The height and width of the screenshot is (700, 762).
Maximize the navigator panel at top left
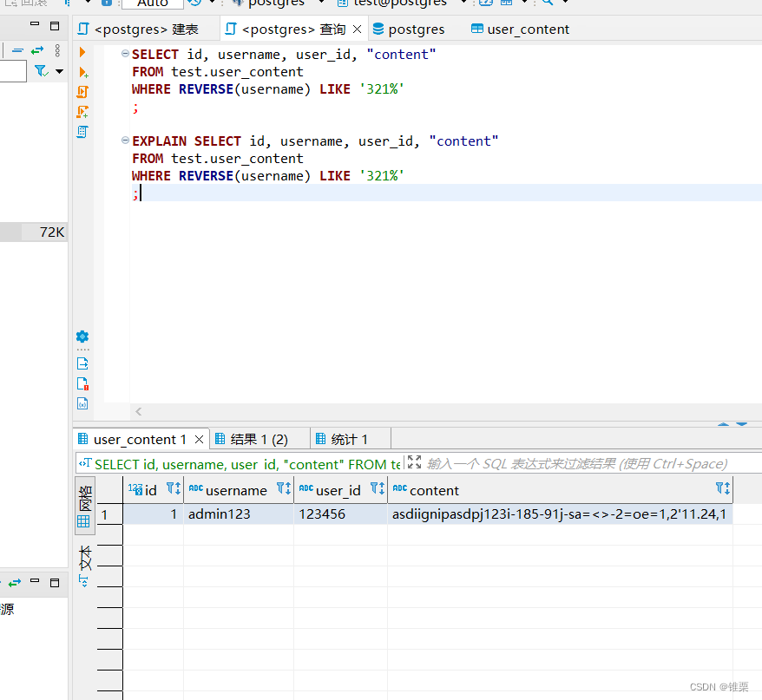(x=55, y=26)
